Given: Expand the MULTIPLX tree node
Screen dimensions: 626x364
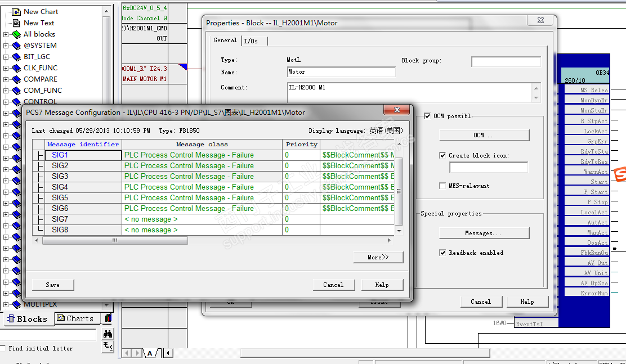Looking at the screenshot, I should tap(6, 304).
